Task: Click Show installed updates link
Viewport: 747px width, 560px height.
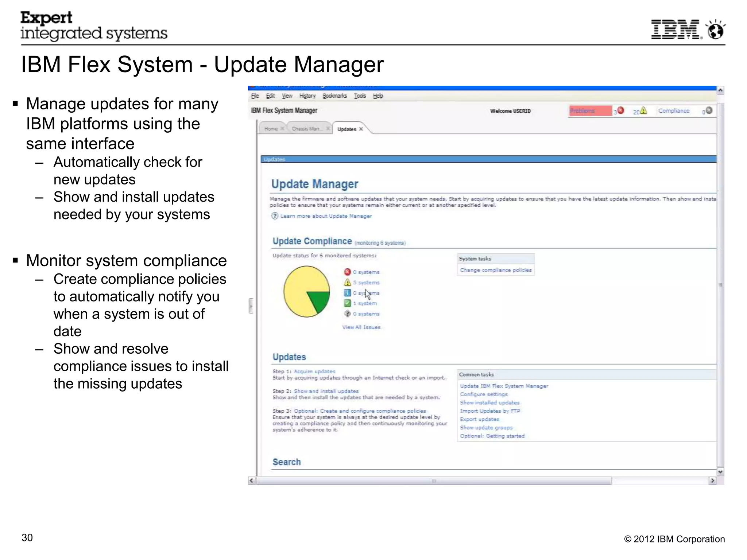Action: (489, 403)
